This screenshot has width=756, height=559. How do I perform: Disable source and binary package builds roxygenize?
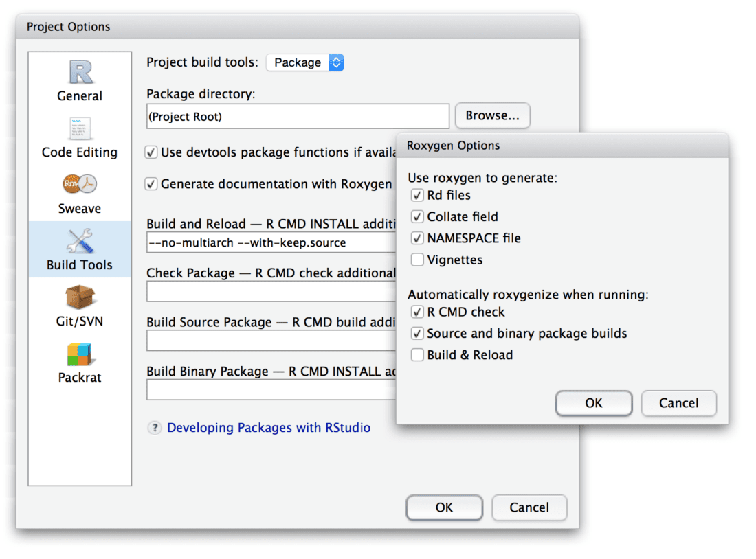417,333
